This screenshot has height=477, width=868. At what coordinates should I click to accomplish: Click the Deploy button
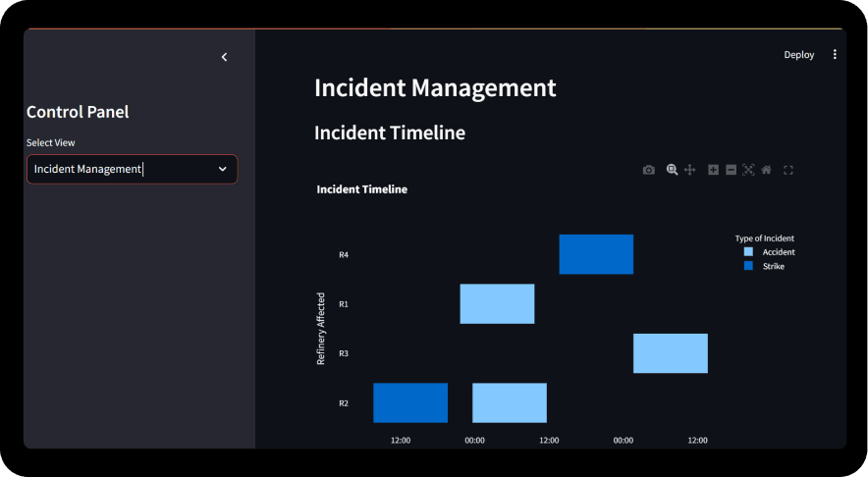pos(798,55)
